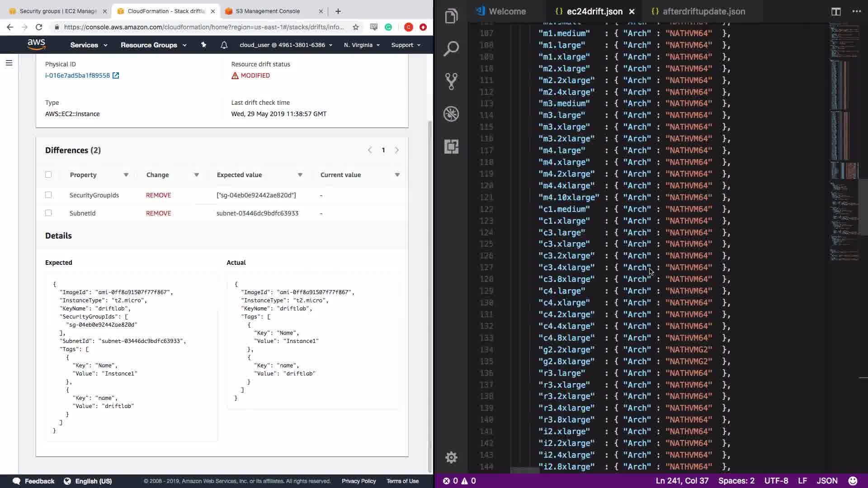
Task: Switch to afterdriftupdate.json editor tab
Action: [x=703, y=11]
